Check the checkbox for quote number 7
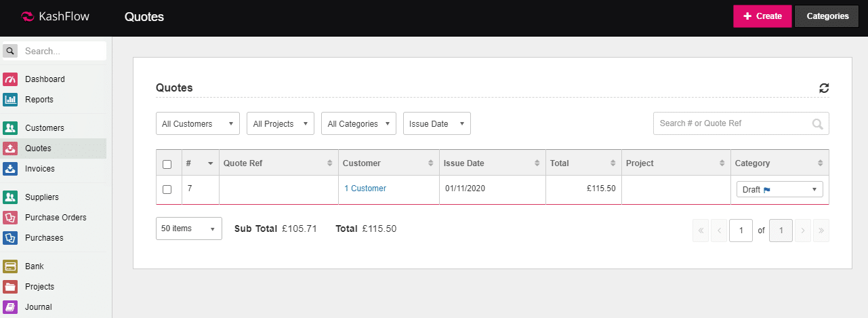 pyautogui.click(x=167, y=189)
